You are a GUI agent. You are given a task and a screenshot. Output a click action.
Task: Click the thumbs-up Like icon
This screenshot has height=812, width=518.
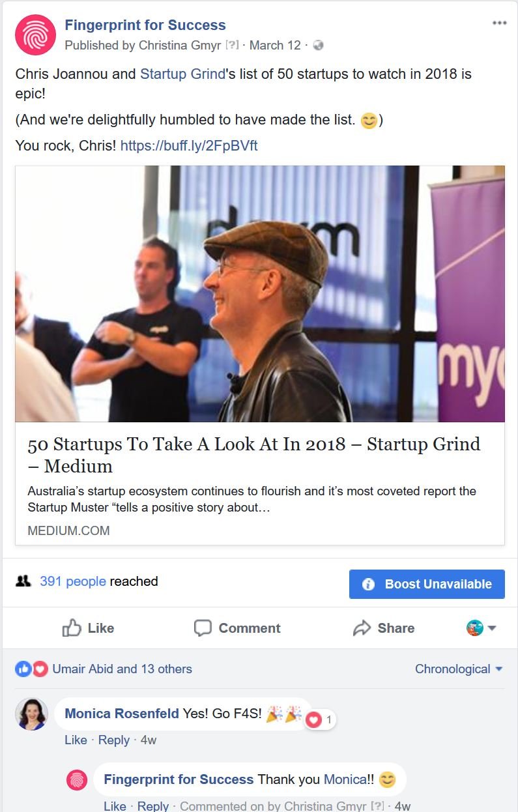coord(72,628)
